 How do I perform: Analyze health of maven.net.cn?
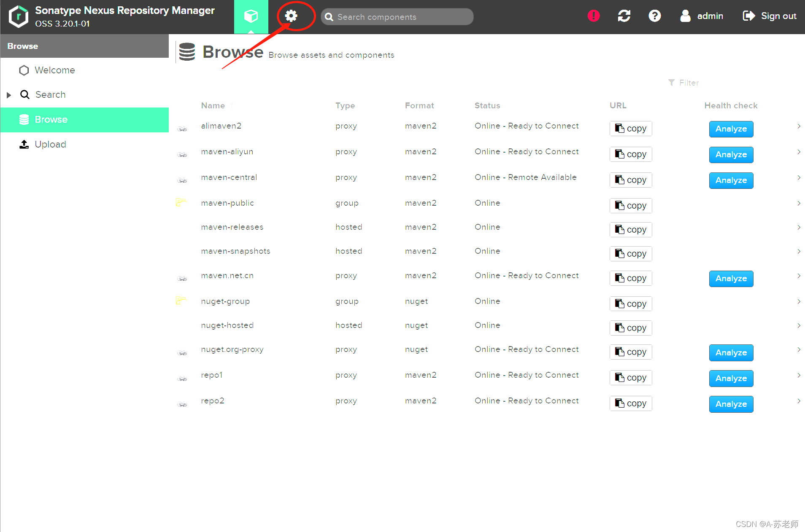tap(731, 279)
